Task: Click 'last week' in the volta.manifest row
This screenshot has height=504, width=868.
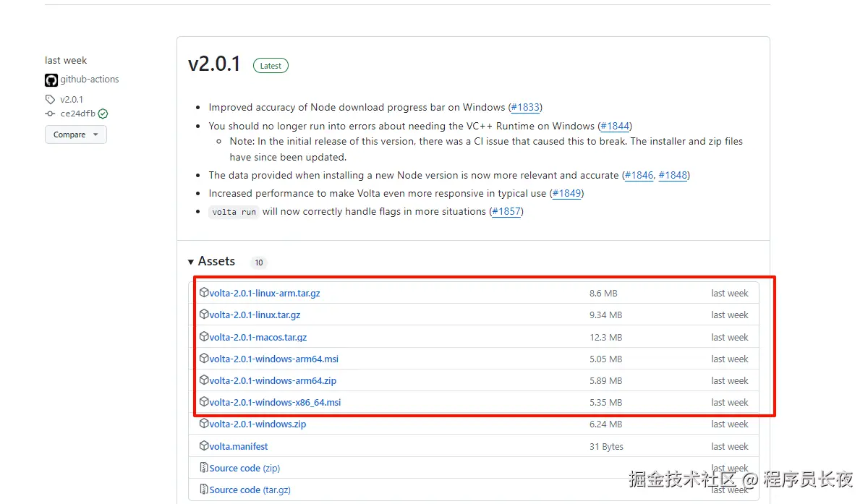Action: (730, 446)
